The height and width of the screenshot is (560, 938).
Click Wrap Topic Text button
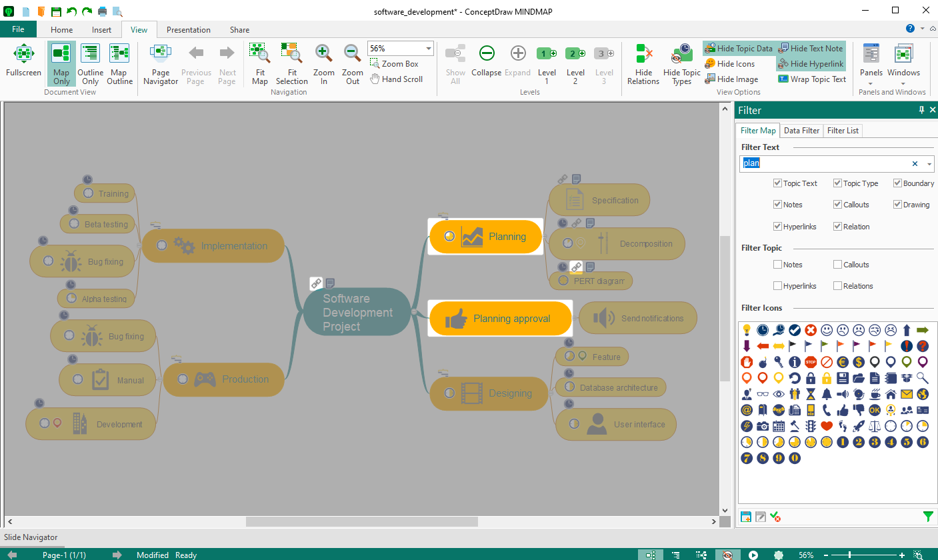coord(812,79)
